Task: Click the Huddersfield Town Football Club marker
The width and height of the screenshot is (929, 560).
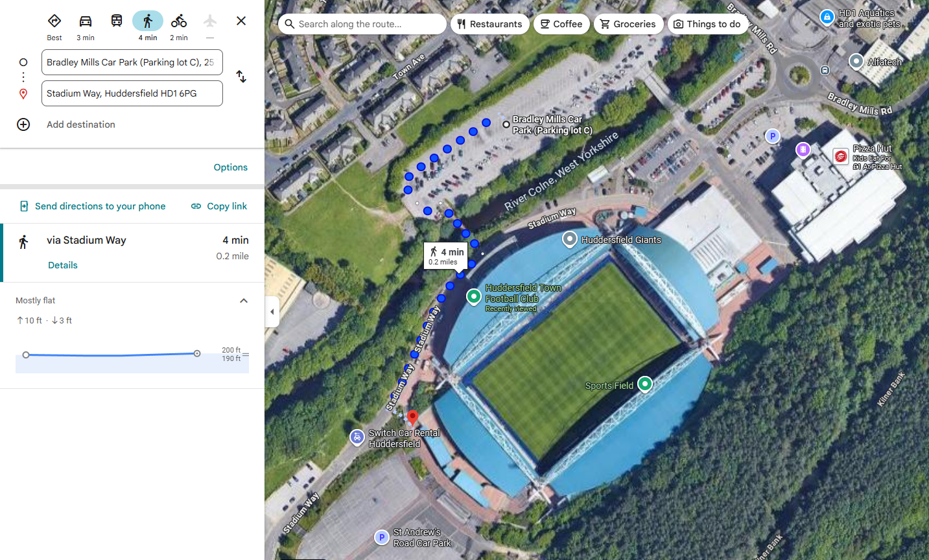Action: [x=474, y=296]
